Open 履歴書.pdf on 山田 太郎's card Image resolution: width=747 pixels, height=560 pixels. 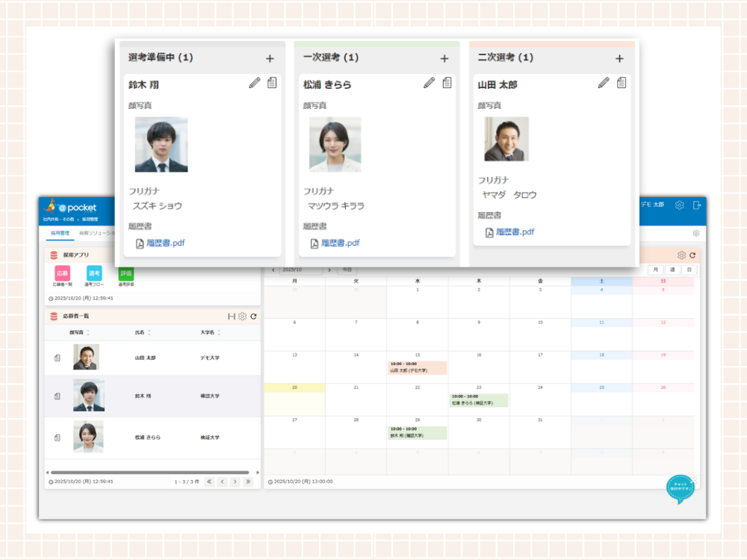tap(515, 232)
